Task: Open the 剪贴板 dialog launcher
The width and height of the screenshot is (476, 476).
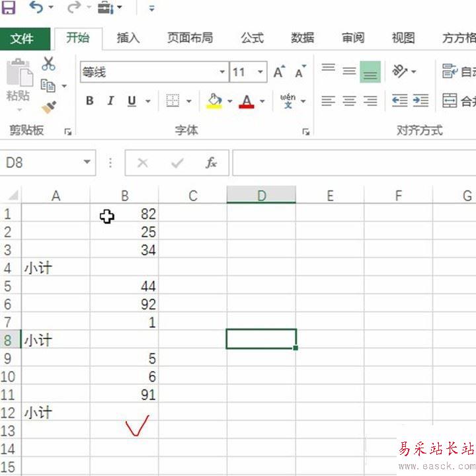Action: pyautogui.click(x=67, y=132)
